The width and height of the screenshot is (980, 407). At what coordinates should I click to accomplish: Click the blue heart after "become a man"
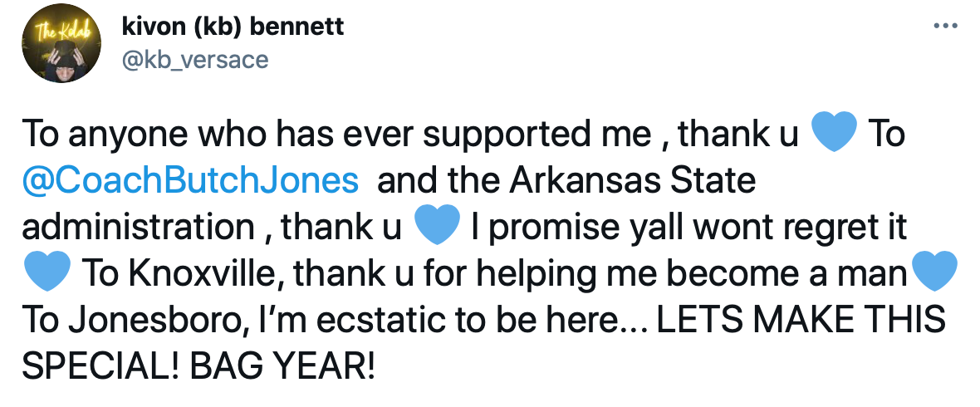[935, 272]
